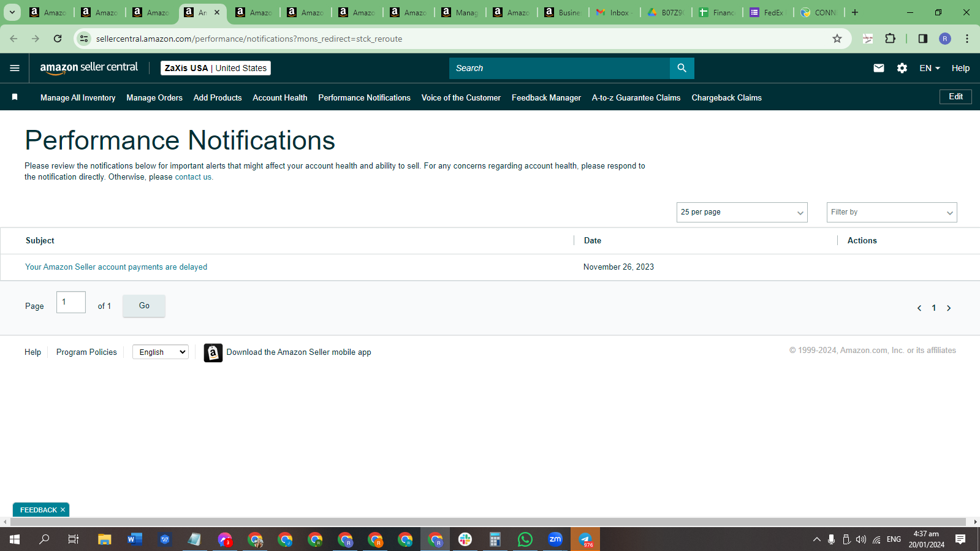Go to previous page with left chevron
The image size is (980, 551).
coord(919,308)
